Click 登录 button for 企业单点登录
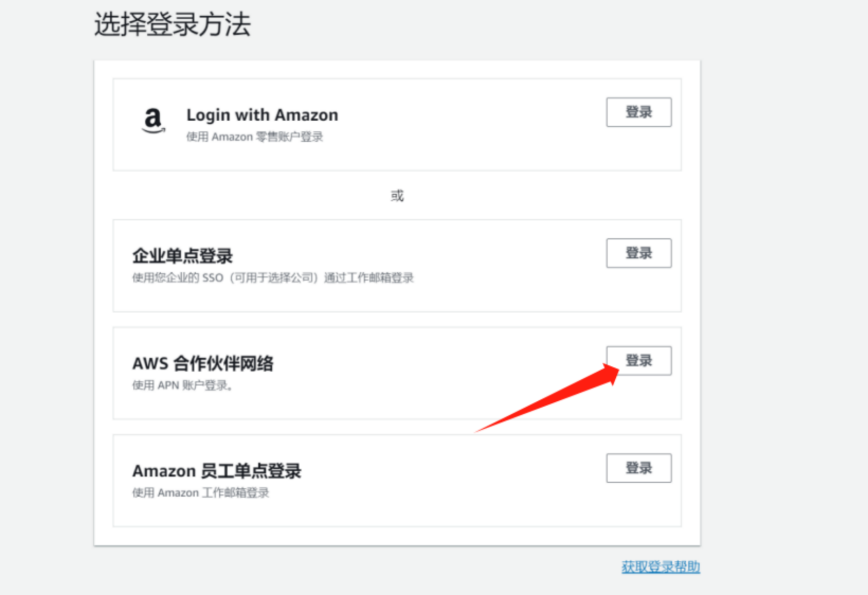868x595 pixels. 639,253
